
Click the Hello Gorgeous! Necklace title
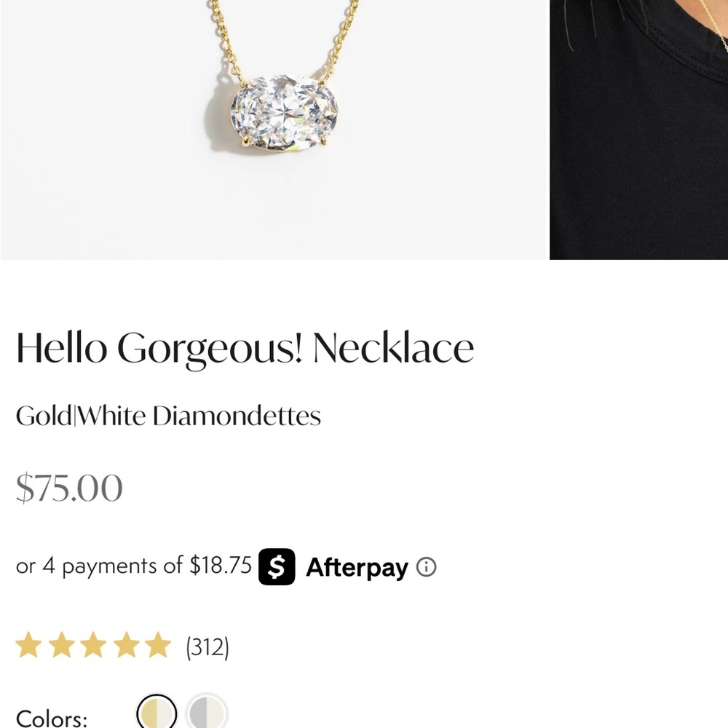point(245,347)
